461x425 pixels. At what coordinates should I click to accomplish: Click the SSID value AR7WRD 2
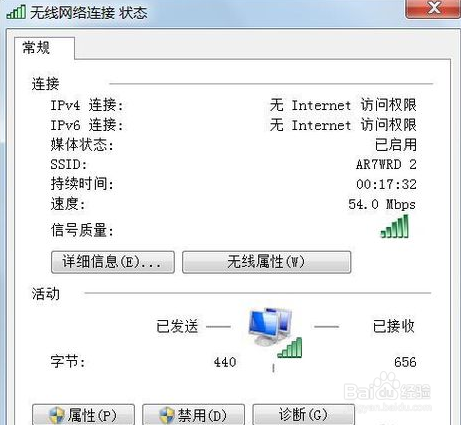(x=386, y=164)
